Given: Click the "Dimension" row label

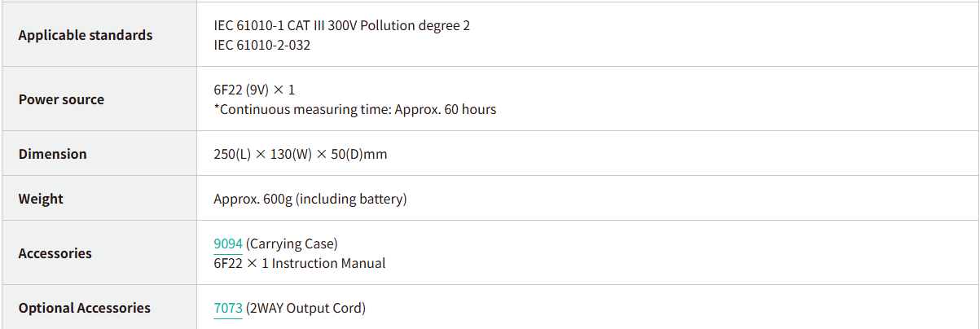Looking at the screenshot, I should click(x=52, y=154).
